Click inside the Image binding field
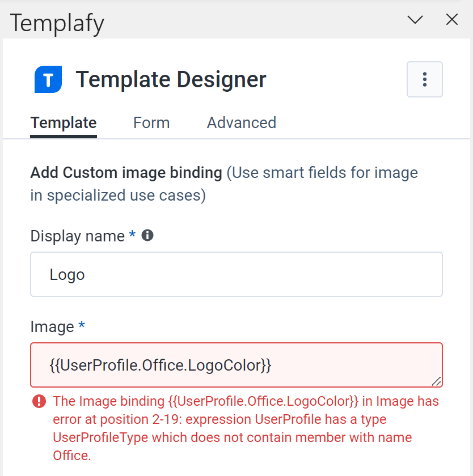The width and height of the screenshot is (473, 476). click(236, 364)
